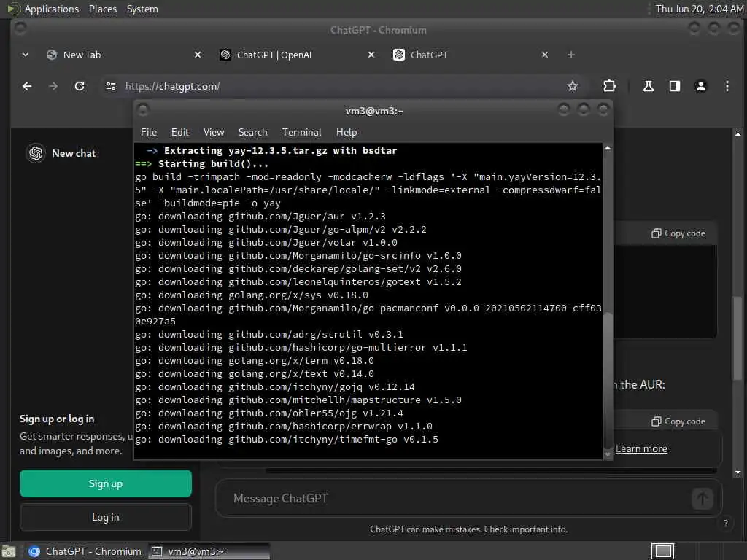Image resolution: width=747 pixels, height=560 pixels.
Task: Click terminal scrollbar down arrow
Action: point(608,454)
